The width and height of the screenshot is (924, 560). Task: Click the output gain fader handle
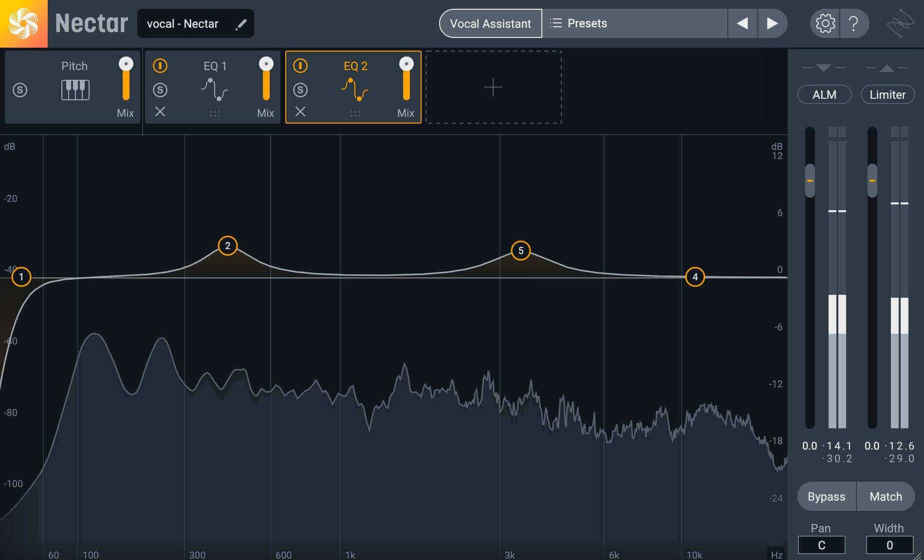pyautogui.click(x=872, y=181)
